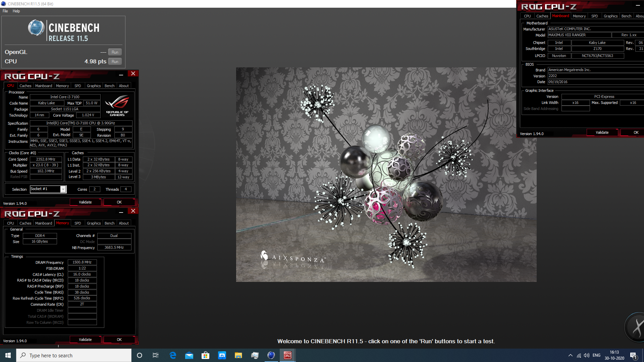Open Cortana circle icon on taskbar

(140, 355)
